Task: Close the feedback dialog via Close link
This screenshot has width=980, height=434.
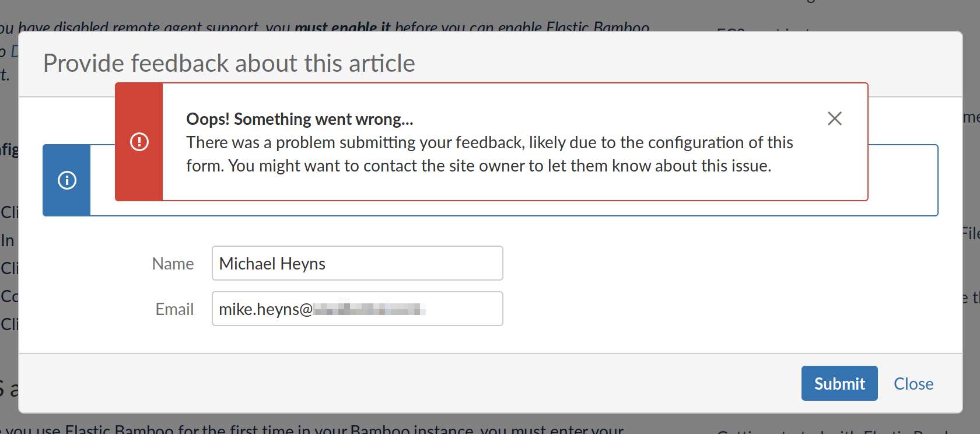Action: tap(914, 384)
